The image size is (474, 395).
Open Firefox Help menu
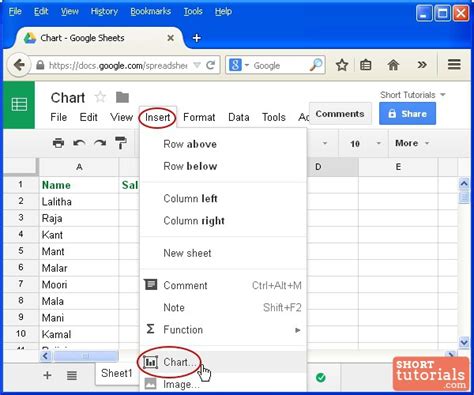[x=223, y=12]
